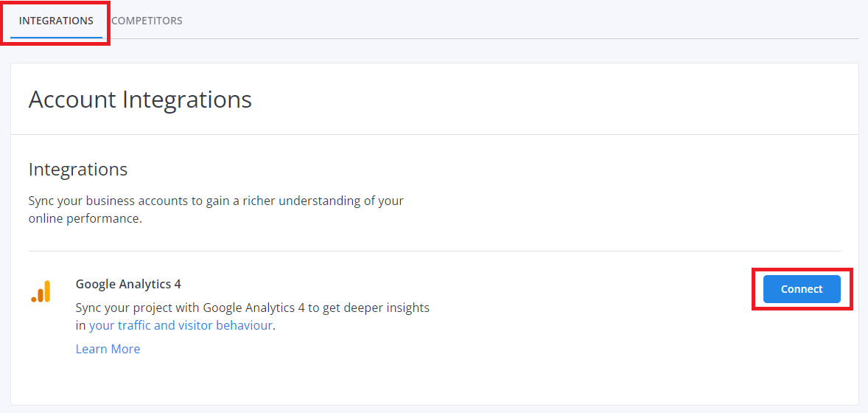Click the Google Analytics 4 bar chart icon
This screenshot has height=413, width=868.
pos(41,291)
